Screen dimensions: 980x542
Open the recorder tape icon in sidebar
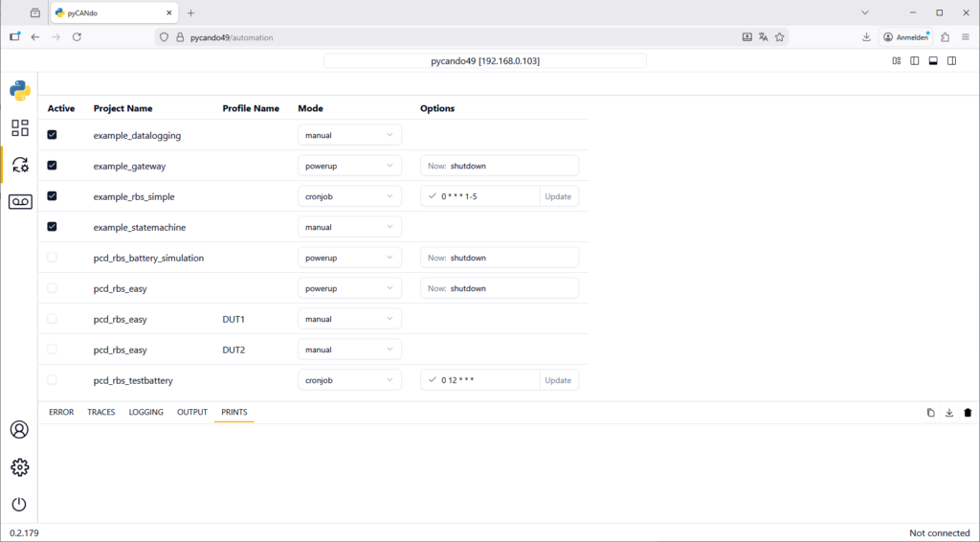pos(19,201)
